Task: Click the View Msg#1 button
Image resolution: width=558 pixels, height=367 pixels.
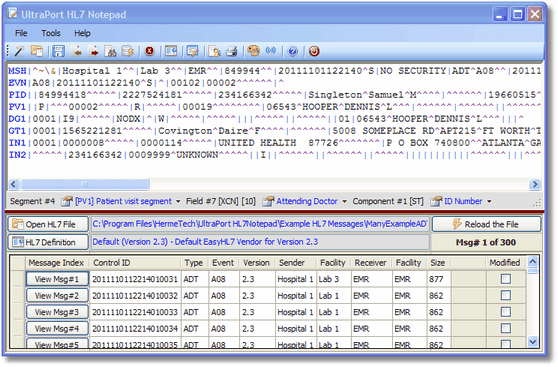Action: (x=57, y=279)
